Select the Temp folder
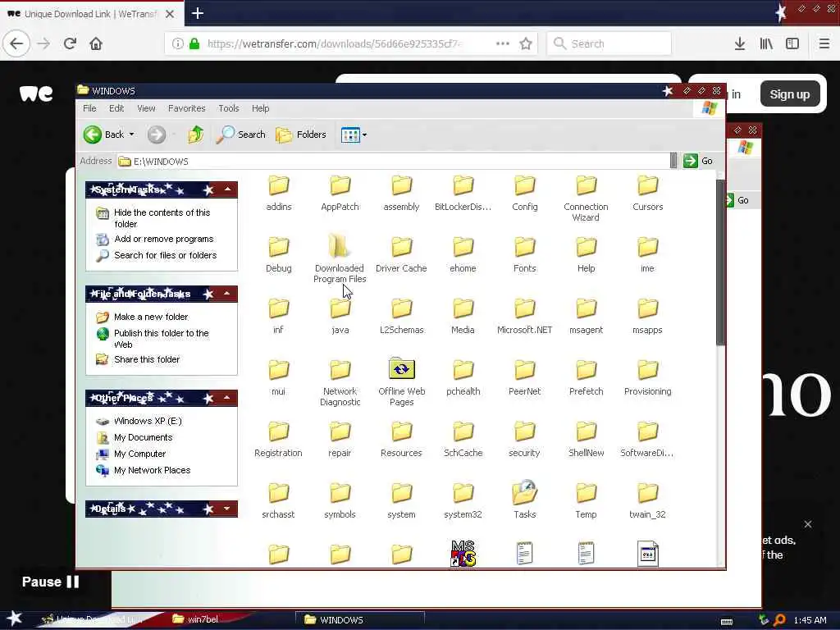The height and width of the screenshot is (630, 840). [586, 502]
